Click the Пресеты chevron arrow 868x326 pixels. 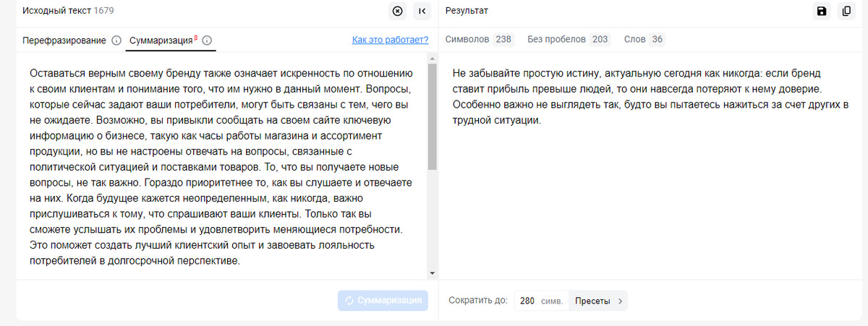click(620, 301)
